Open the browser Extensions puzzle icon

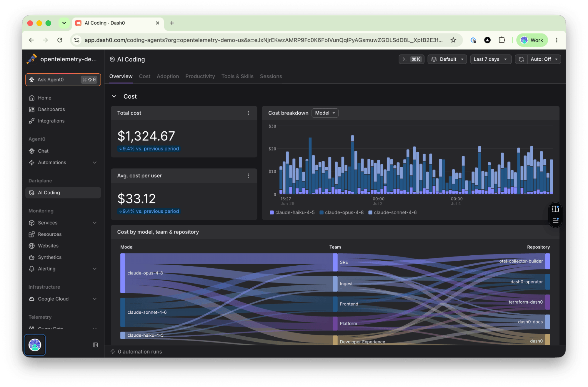(502, 40)
